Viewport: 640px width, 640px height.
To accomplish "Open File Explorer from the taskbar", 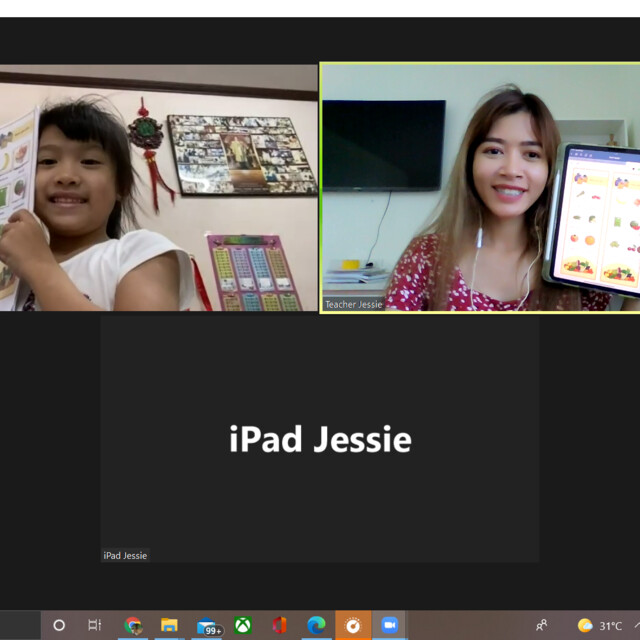I will 169,625.
